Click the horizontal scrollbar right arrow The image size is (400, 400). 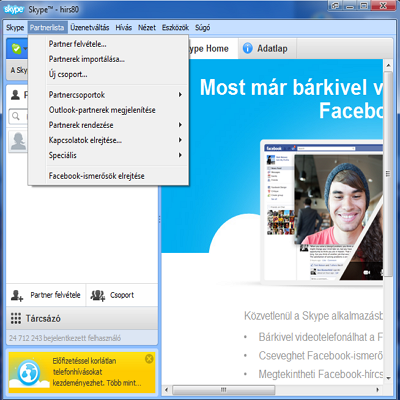(x=377, y=389)
